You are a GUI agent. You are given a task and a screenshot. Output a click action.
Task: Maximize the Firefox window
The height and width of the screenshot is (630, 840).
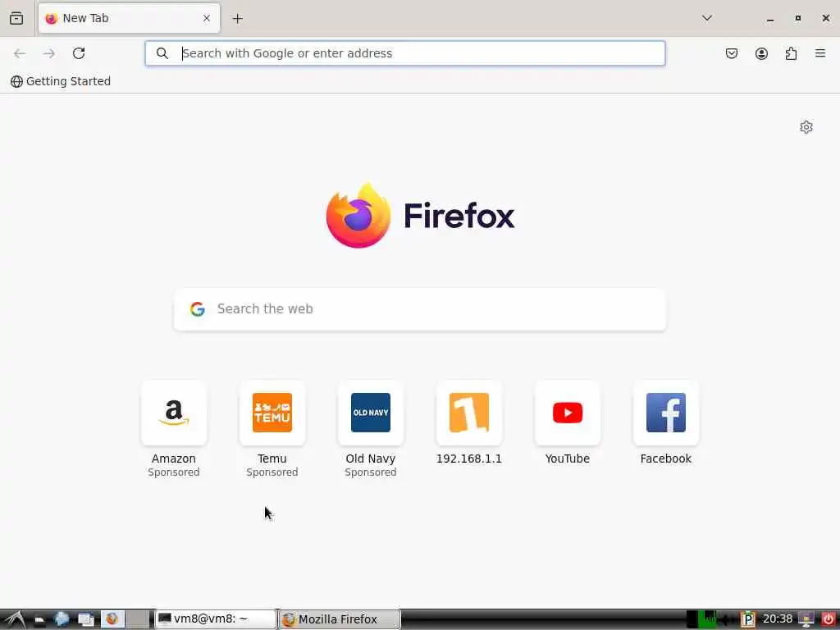[797, 18]
